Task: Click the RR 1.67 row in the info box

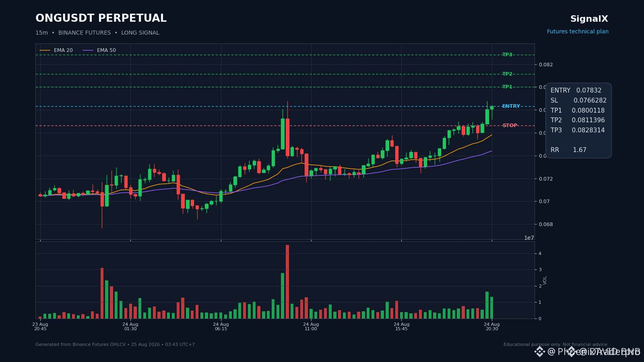Action: (568, 150)
